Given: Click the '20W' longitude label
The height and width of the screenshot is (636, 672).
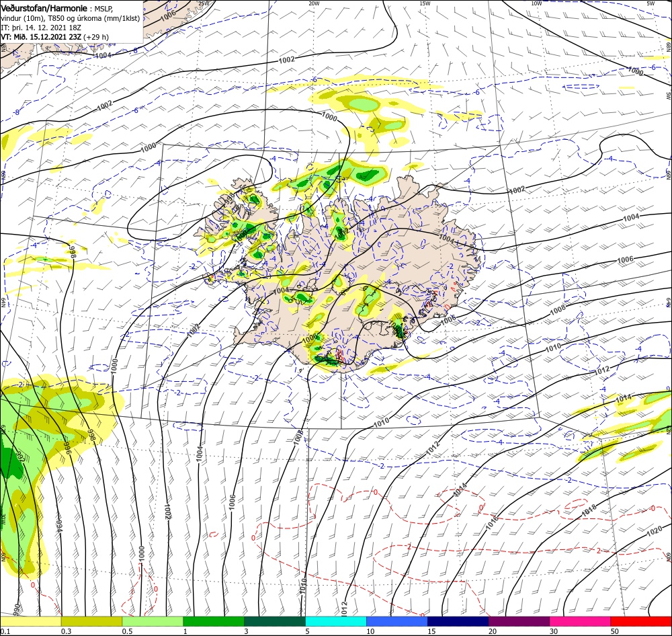Looking at the screenshot, I should (x=314, y=3).
